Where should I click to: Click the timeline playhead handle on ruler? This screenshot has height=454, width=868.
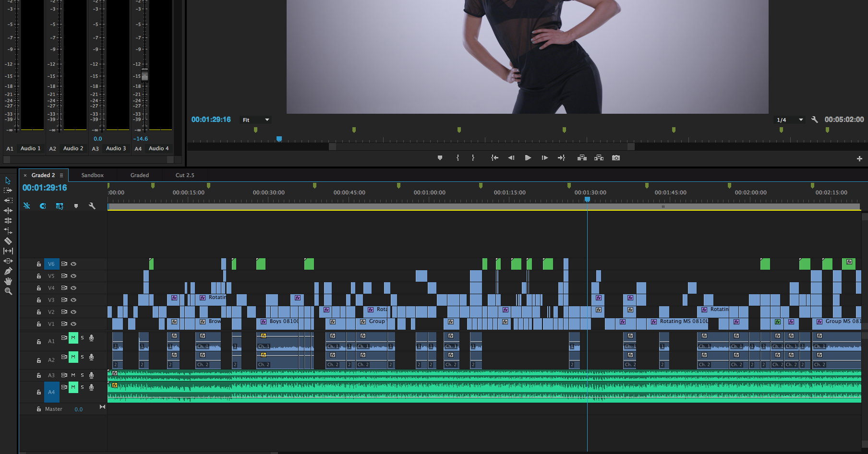[587, 200]
